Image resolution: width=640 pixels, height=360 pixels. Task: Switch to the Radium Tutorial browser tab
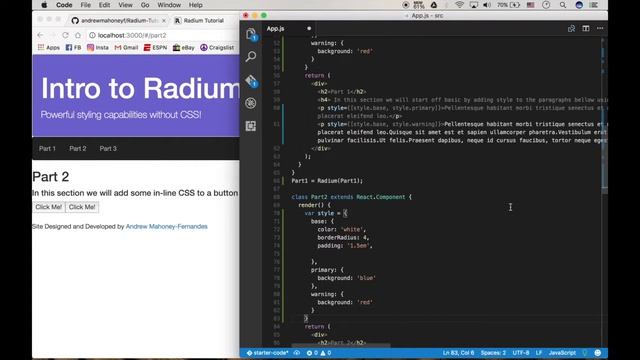tap(204, 20)
